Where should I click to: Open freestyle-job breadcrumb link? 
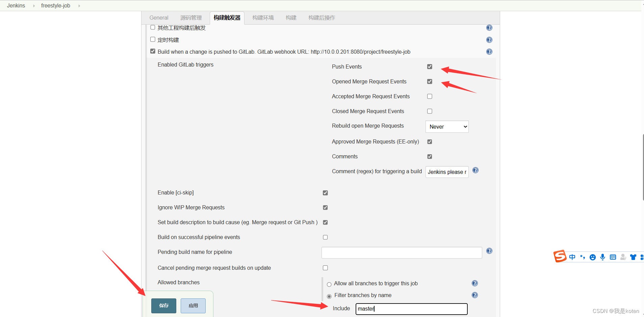pyautogui.click(x=56, y=6)
